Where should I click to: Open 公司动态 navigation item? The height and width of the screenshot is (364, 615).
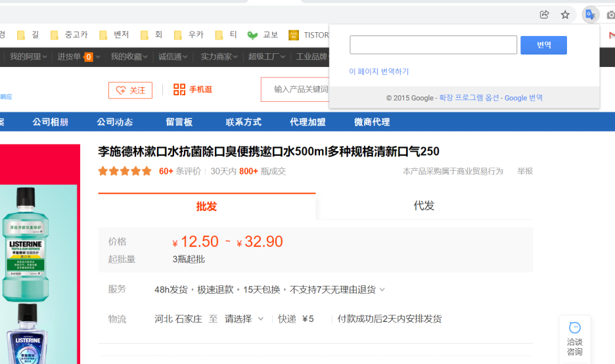click(x=114, y=122)
